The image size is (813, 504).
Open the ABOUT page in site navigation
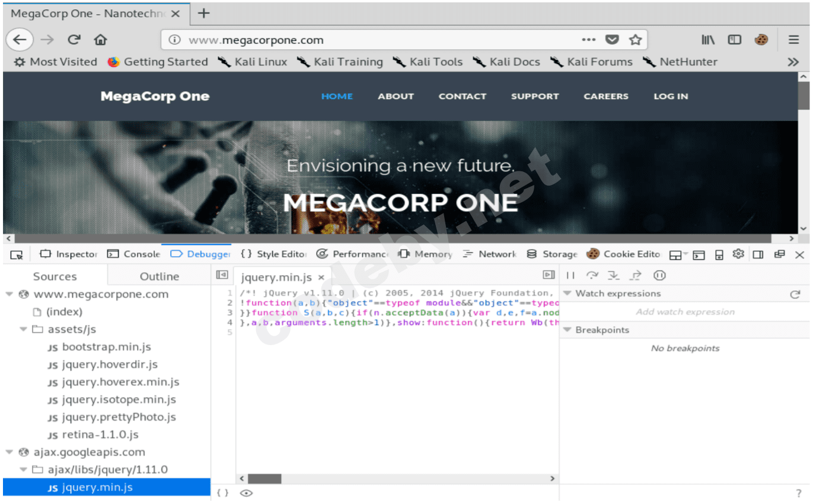(x=396, y=96)
